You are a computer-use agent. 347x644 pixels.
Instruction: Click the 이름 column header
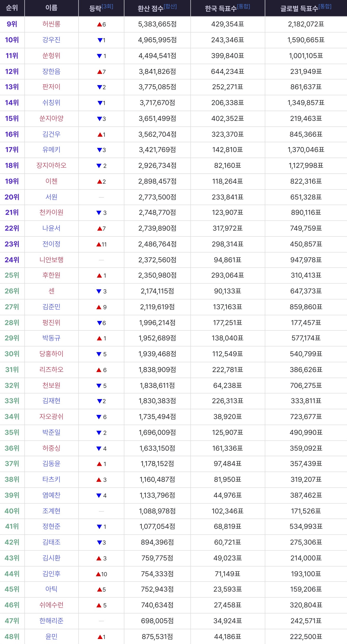51,8
